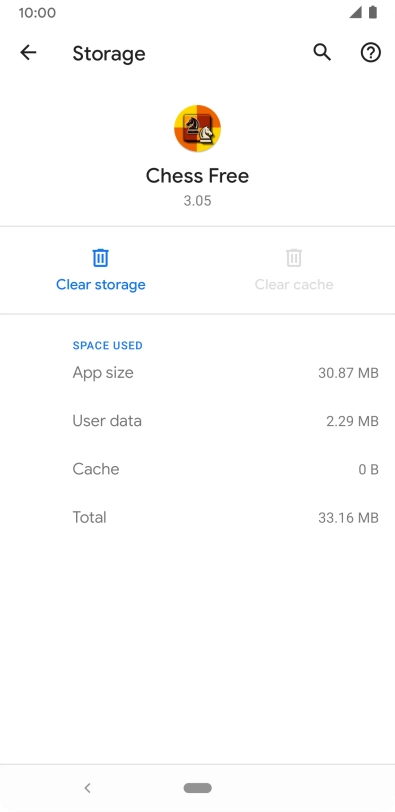Tap the Chess Free app name
Image resolution: width=395 pixels, height=812 pixels.
point(197,176)
